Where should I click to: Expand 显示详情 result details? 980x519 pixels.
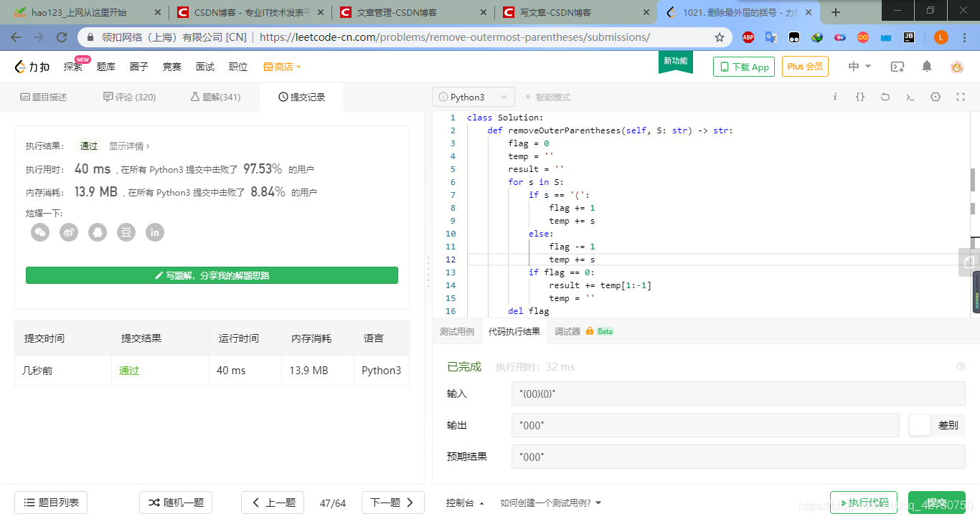[129, 146]
